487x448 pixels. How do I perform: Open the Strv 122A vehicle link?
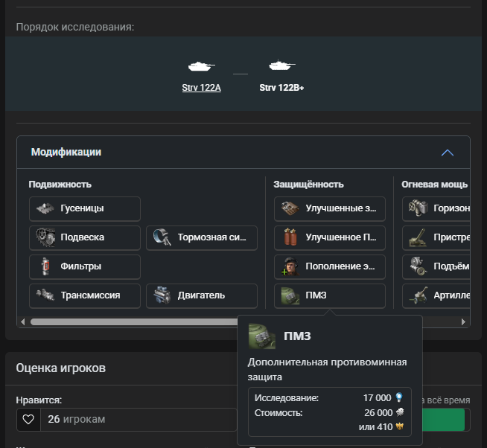[201, 88]
